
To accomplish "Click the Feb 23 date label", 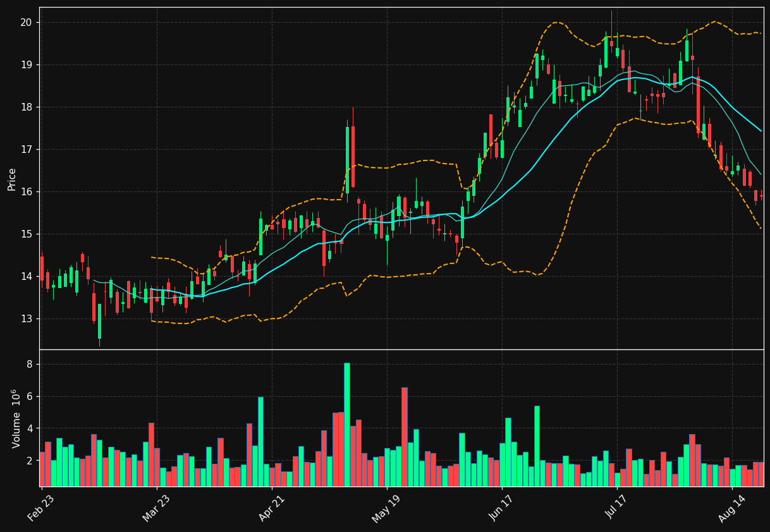I will (x=41, y=508).
